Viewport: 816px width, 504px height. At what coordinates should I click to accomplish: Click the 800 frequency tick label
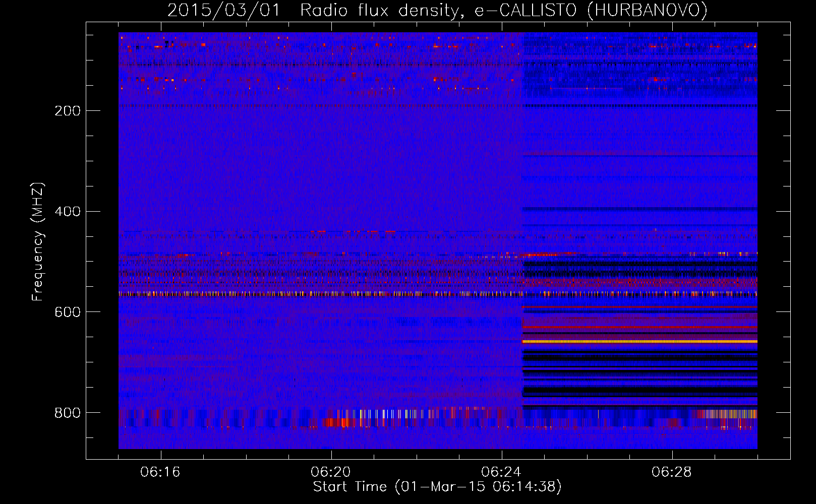pos(68,413)
